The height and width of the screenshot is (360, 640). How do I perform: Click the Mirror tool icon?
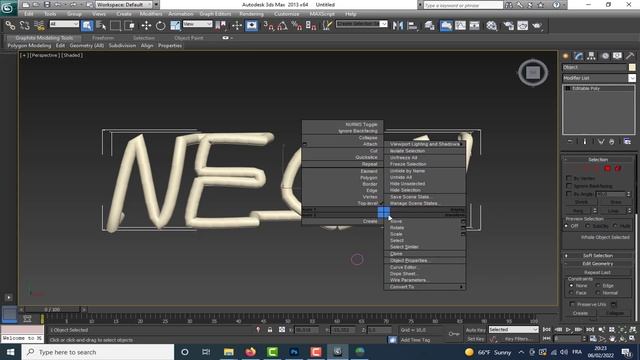(x=398, y=26)
